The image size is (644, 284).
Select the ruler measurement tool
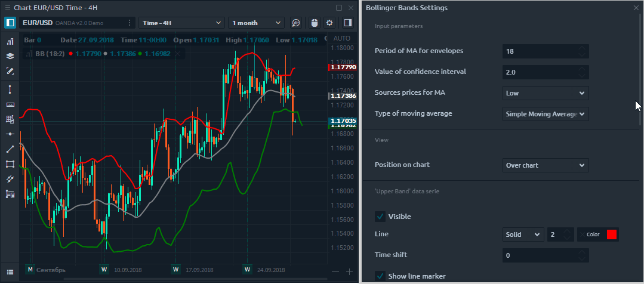point(10,104)
